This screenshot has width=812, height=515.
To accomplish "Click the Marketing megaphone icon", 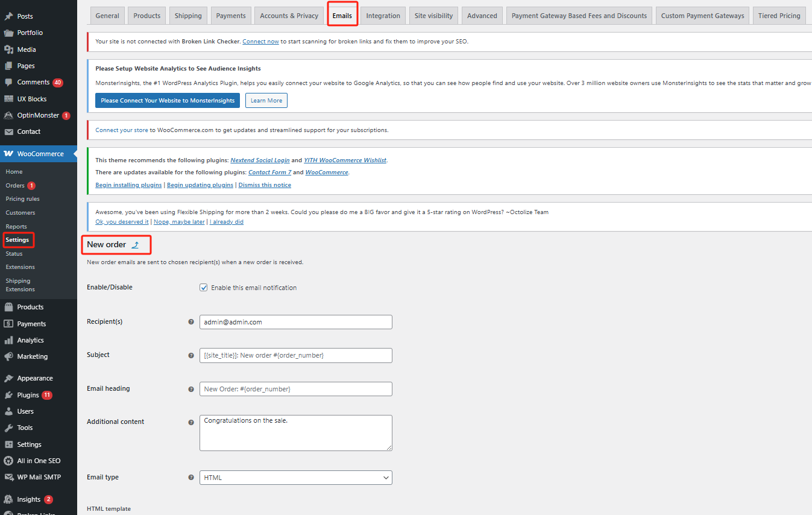I will (8, 356).
